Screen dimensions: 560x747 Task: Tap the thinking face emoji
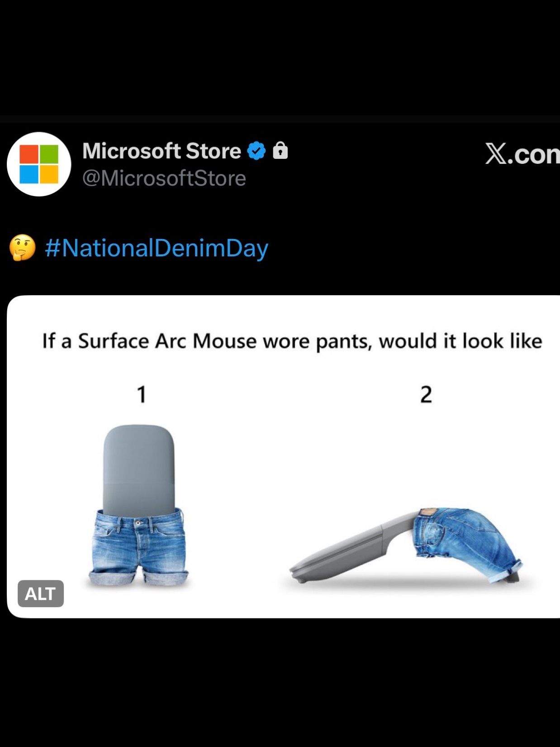click(22, 248)
